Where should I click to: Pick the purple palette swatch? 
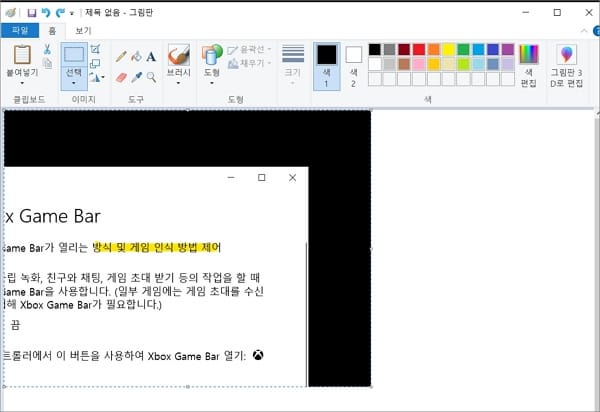pos(508,49)
